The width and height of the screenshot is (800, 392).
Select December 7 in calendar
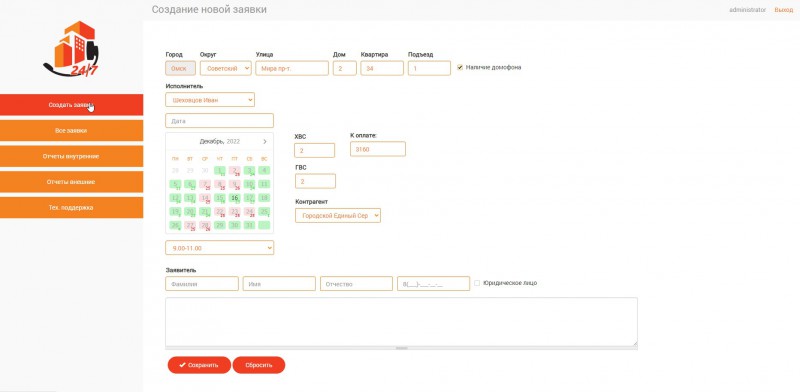pos(205,184)
